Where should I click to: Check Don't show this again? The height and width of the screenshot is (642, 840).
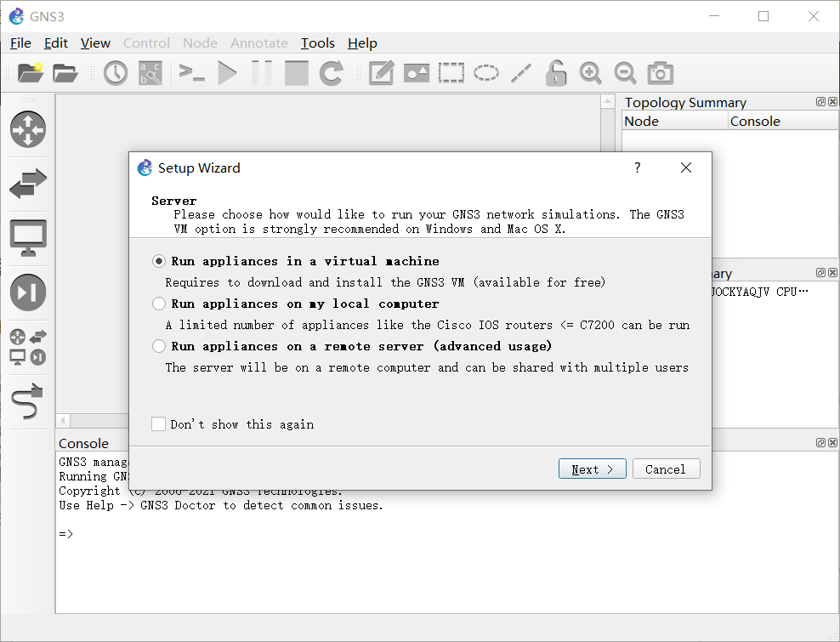[x=232, y=424]
